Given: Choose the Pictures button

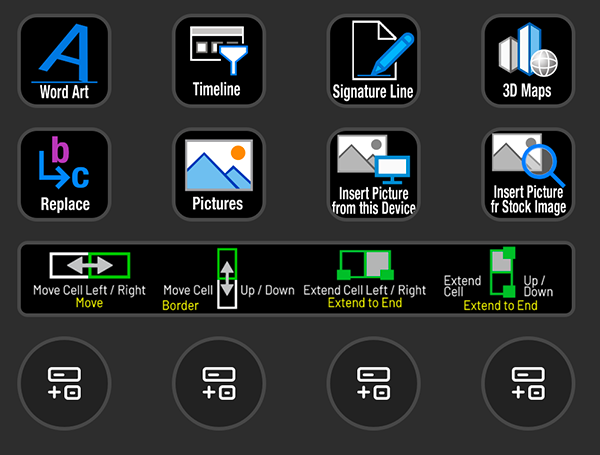Looking at the screenshot, I should (219, 174).
